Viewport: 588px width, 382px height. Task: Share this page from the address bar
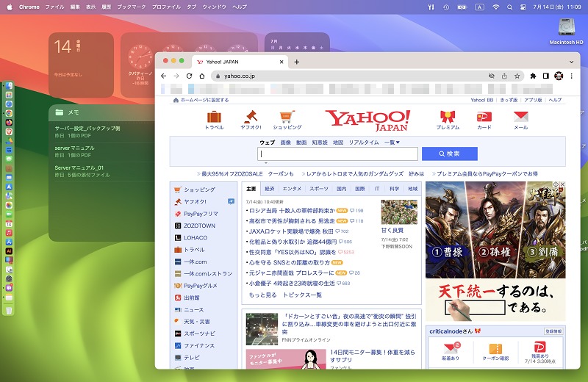pos(504,76)
